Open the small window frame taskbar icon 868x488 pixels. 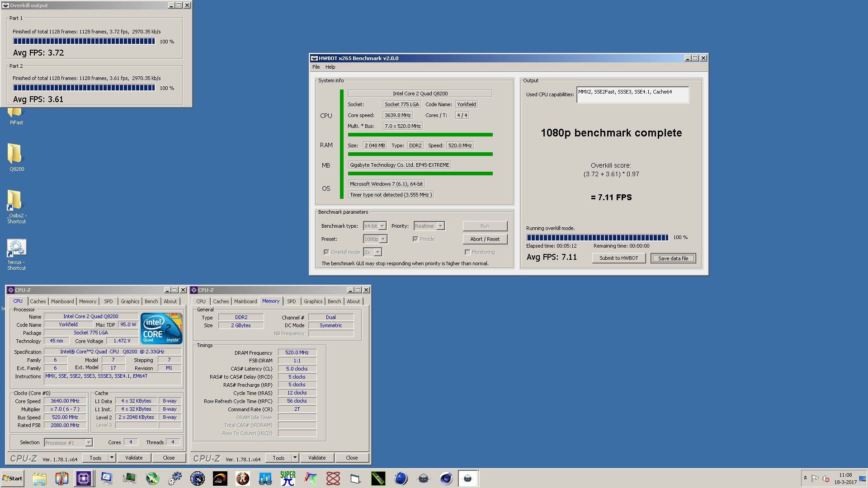(356, 479)
